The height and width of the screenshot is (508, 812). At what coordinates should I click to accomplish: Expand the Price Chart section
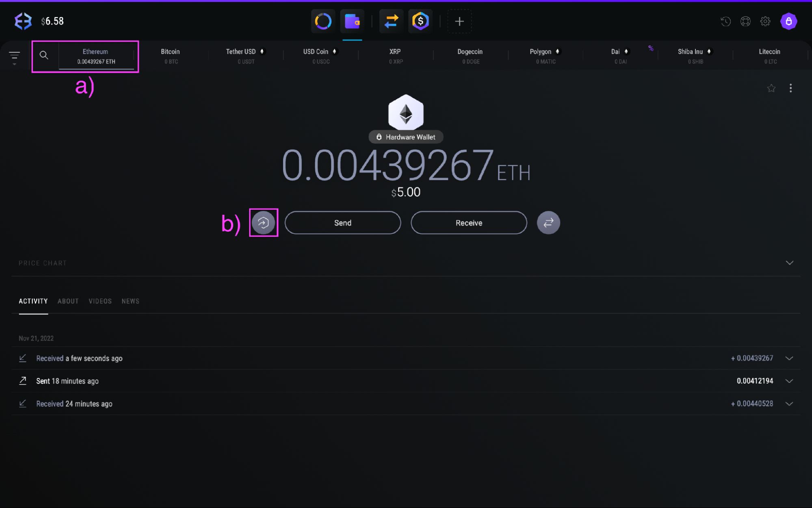click(789, 263)
